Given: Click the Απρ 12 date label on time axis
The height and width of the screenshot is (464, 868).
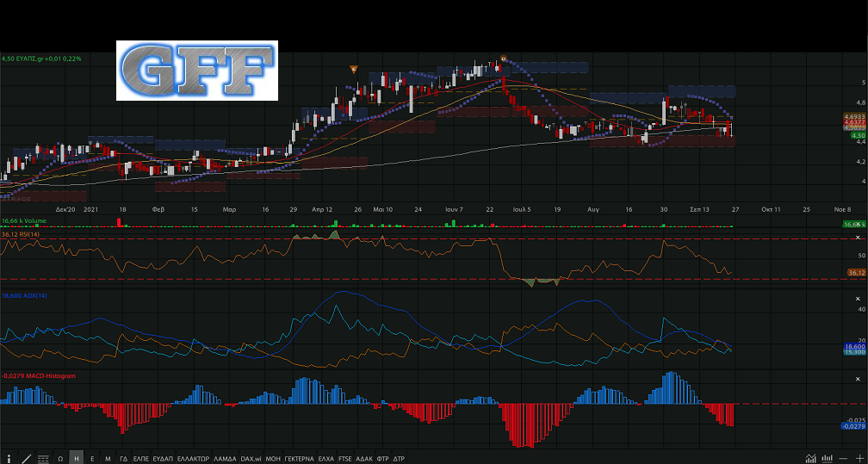Looking at the screenshot, I should [x=322, y=210].
